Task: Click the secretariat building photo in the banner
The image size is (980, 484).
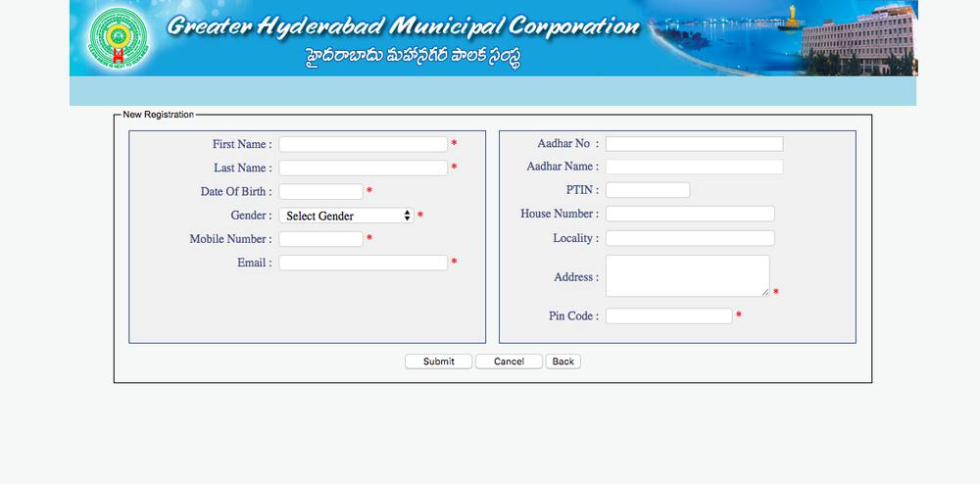Action: click(x=859, y=39)
